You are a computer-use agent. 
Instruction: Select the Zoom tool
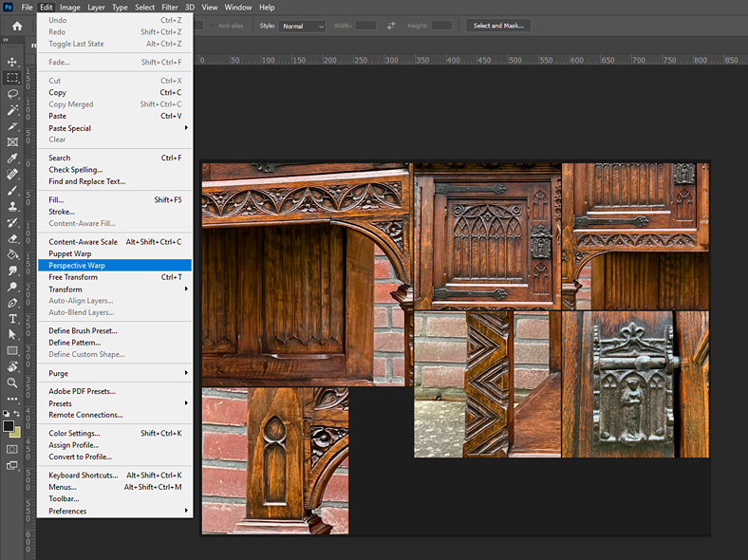[x=12, y=383]
